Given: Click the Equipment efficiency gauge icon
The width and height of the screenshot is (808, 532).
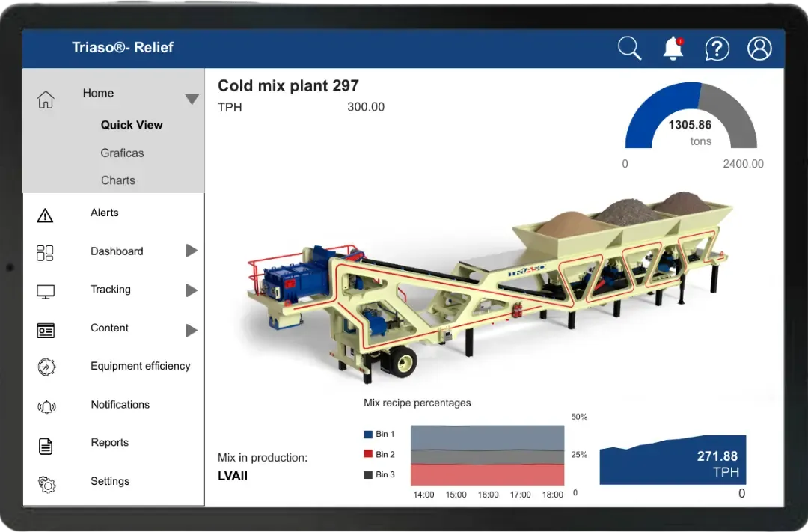Looking at the screenshot, I should (x=46, y=367).
